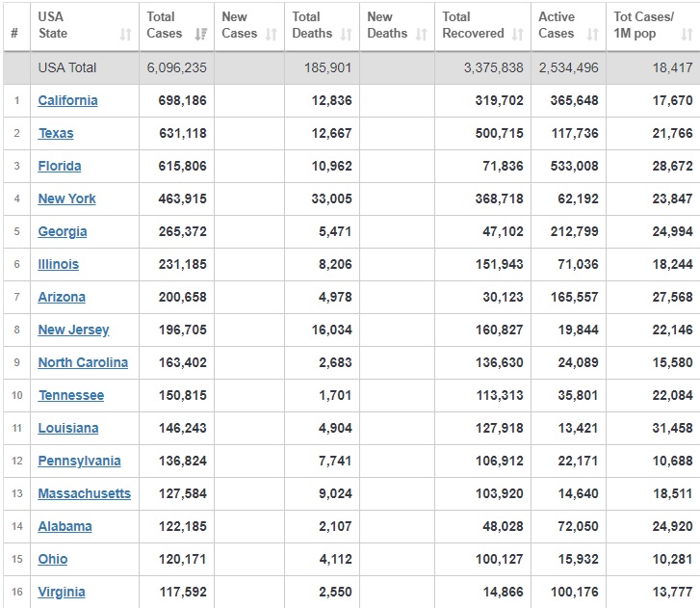Click the Massachusetts state link

[x=84, y=493]
